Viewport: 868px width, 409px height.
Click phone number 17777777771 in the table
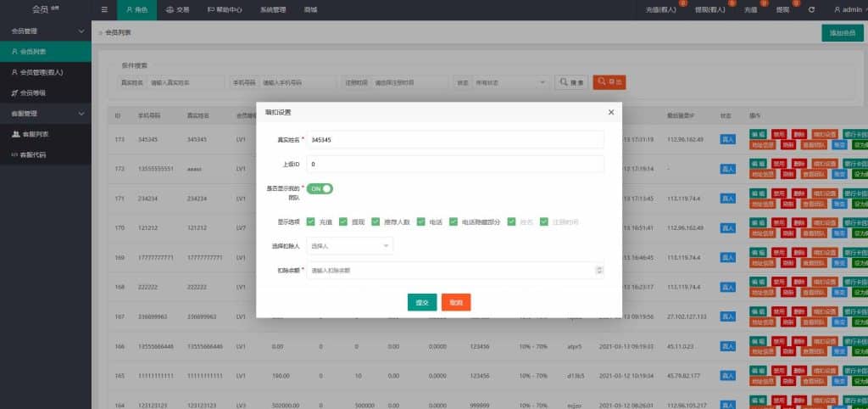[156, 258]
